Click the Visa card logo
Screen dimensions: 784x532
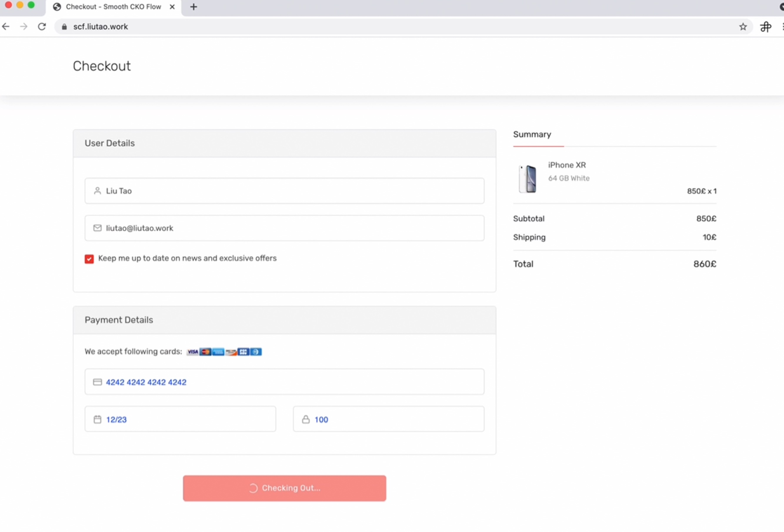193,352
